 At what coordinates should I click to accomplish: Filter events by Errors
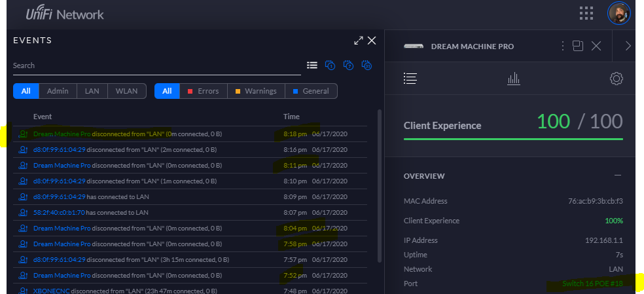(x=204, y=91)
